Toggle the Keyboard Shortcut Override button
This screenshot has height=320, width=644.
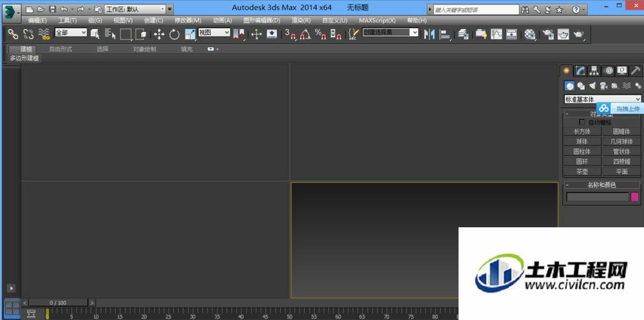coord(272,35)
